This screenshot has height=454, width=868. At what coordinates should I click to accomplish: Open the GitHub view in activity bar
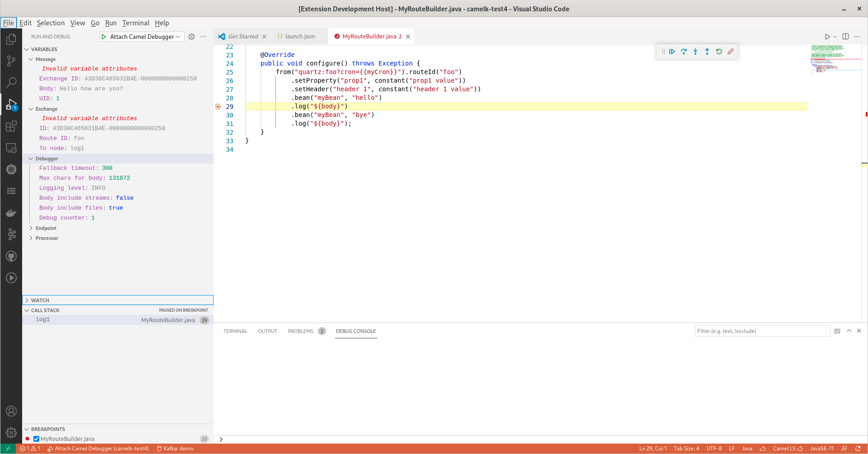(11, 256)
